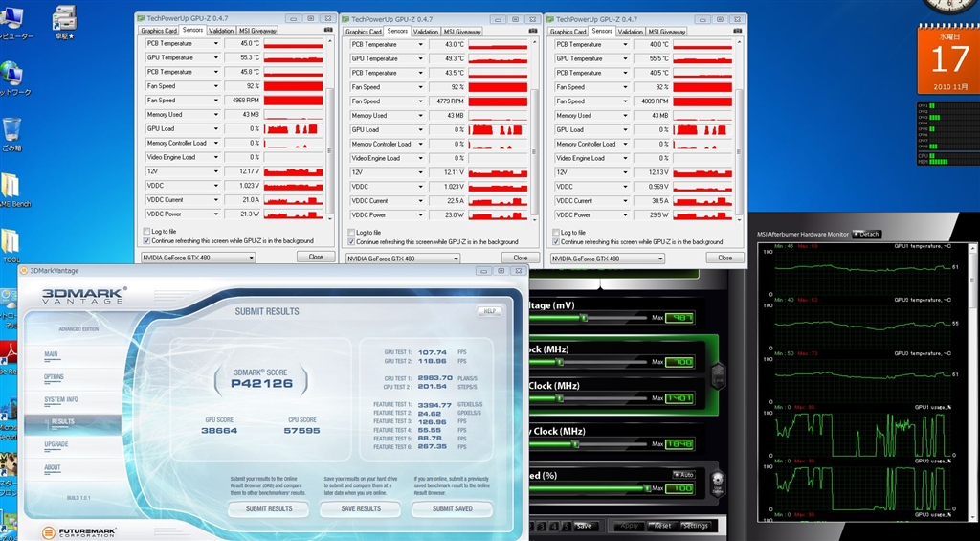Image resolution: width=980 pixels, height=541 pixels.
Task: Toggle the Auto fan speed button
Action: pos(683,475)
